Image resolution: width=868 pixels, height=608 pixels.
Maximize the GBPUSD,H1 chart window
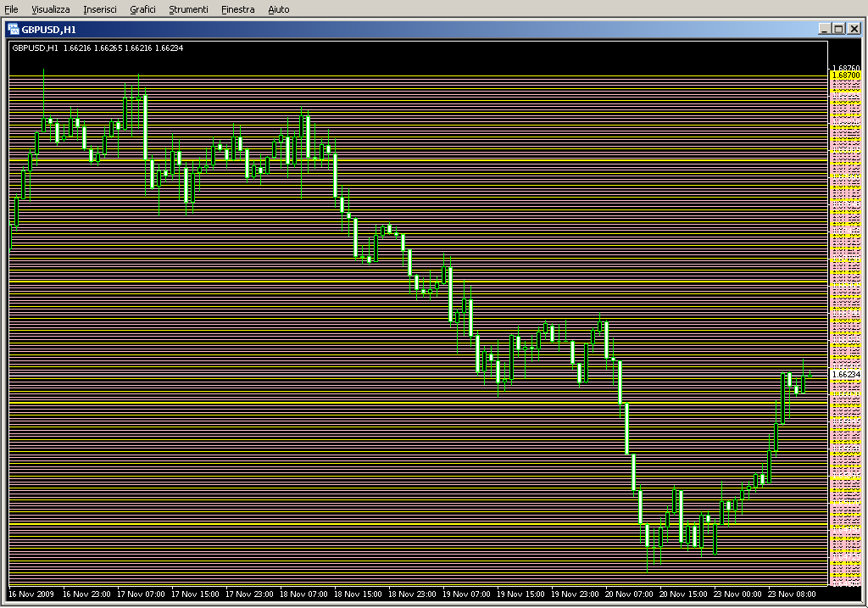[838, 29]
